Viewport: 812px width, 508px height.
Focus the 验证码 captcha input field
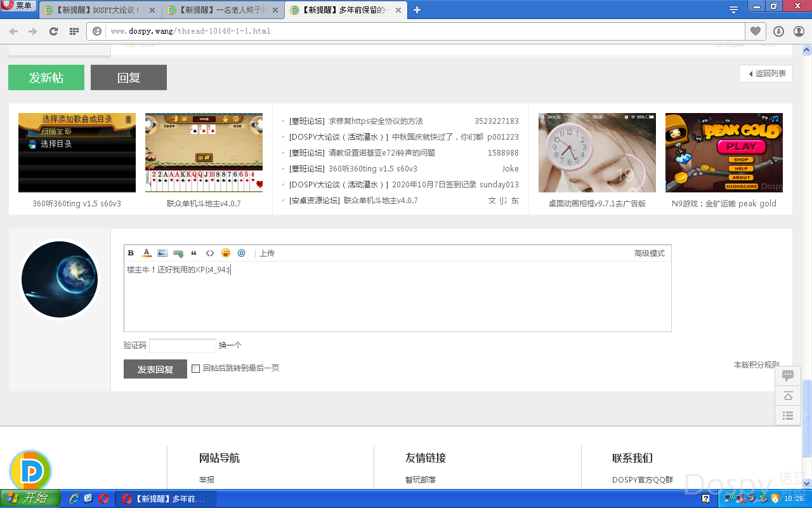(x=183, y=345)
